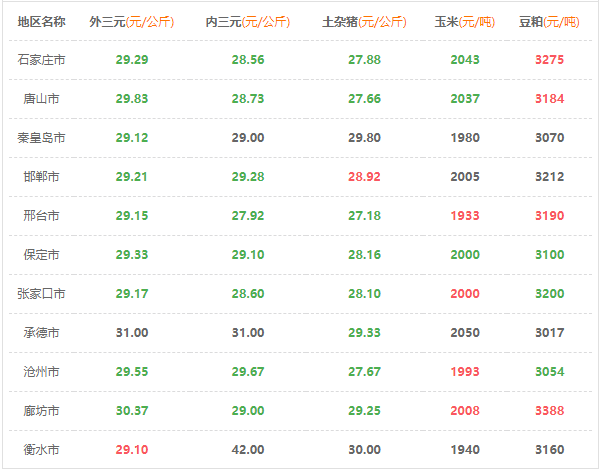Viewport: 603px width, 471px height.
Task: Click 衡水市 内三元 value 42.00
Action: (248, 449)
